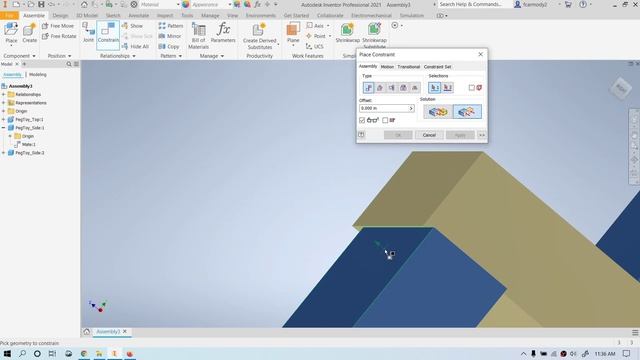Screen dimensions: 640x360
Task: Toggle First Selection button in dialog
Action: pyautogui.click(x=435, y=87)
